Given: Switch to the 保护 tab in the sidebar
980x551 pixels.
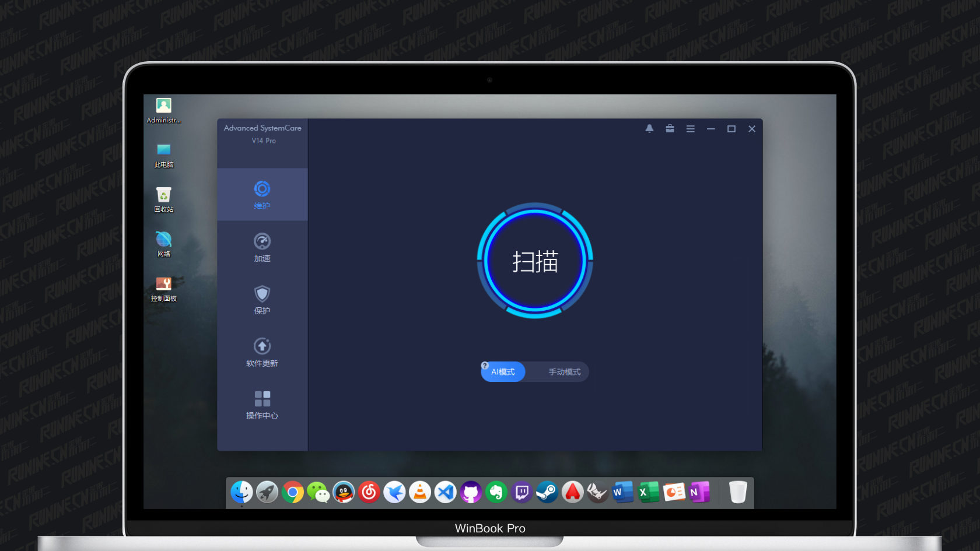Looking at the screenshot, I should pyautogui.click(x=262, y=299).
